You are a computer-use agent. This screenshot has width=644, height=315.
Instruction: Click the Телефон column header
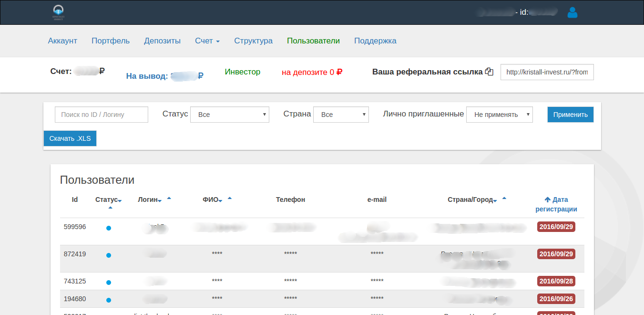tap(290, 199)
